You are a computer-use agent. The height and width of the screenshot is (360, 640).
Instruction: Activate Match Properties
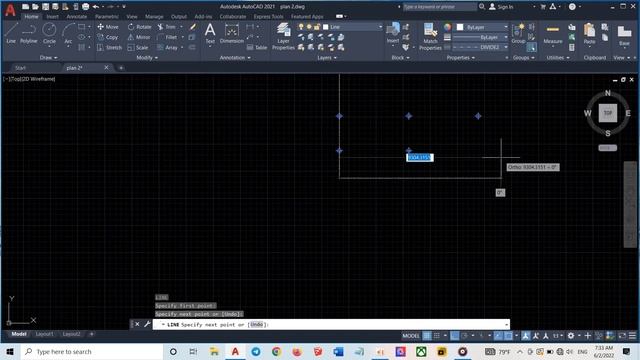coord(430,36)
